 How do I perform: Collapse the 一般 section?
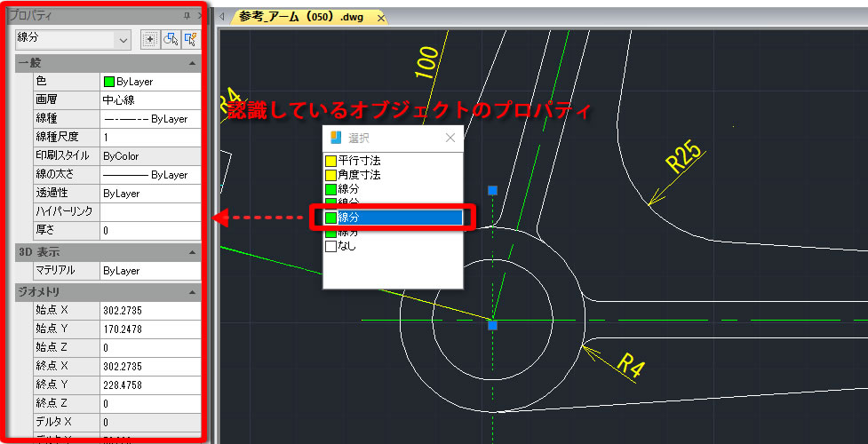(x=192, y=64)
